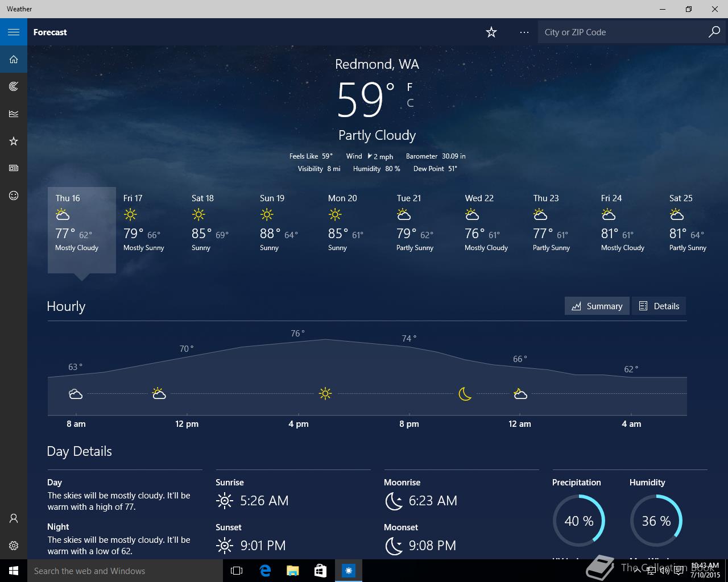Screen dimensions: 728x582
Task: Click the partly sunny icon before 12 pm
Action: point(159,393)
